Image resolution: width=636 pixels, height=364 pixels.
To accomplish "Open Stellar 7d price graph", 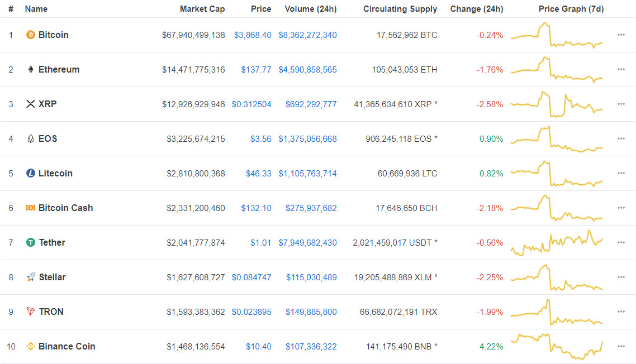I will click(557, 277).
